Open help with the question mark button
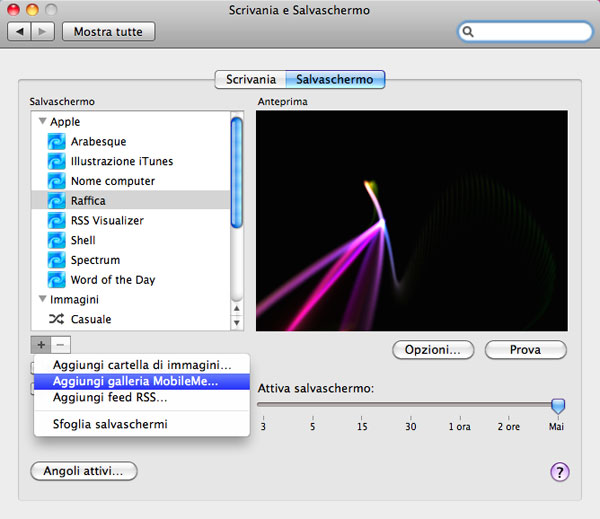Screen dimensions: 600x519 (x=559, y=472)
